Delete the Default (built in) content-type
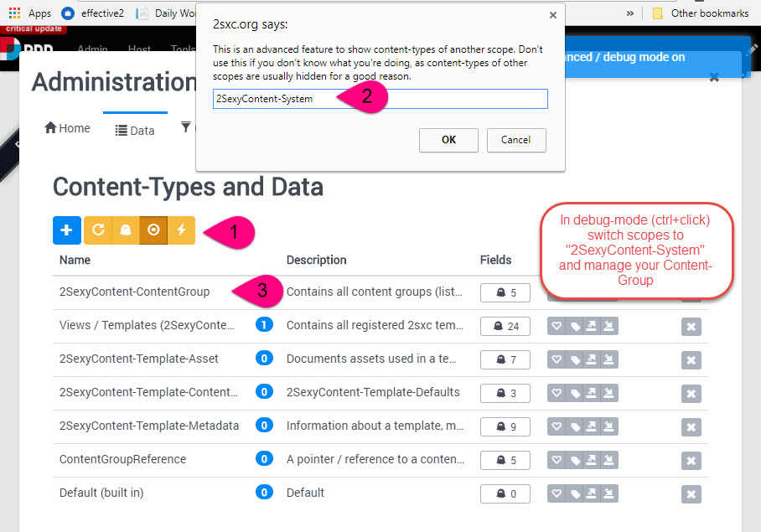This screenshot has height=532, width=761. coord(691,494)
